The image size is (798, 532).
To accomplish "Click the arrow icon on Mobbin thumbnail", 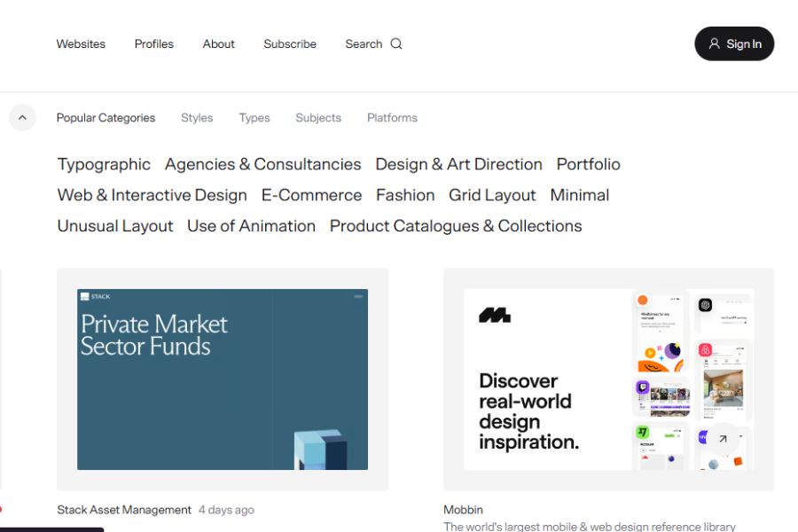I will [x=723, y=439].
